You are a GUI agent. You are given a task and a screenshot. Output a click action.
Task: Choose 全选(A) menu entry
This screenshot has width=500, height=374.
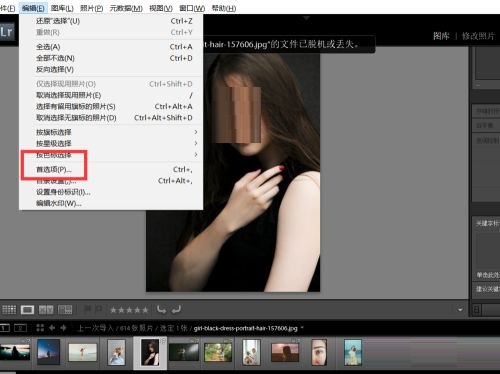(x=111, y=47)
